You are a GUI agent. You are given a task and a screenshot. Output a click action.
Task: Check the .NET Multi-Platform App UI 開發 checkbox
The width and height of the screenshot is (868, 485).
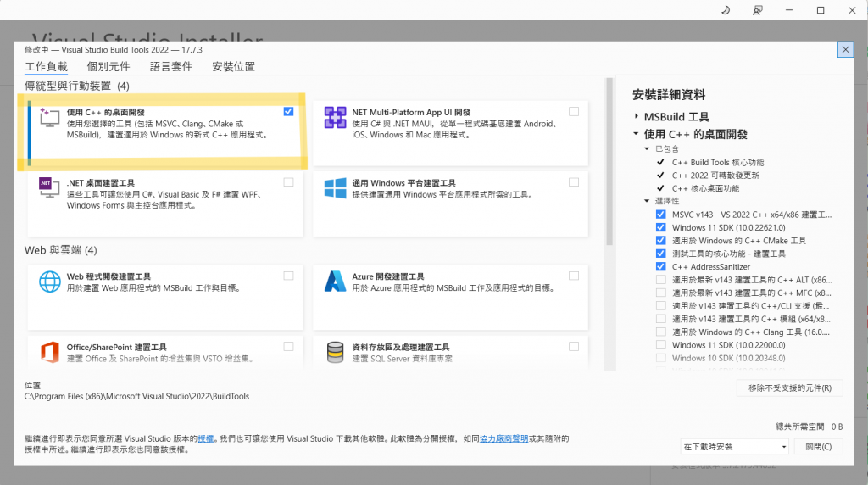click(x=574, y=111)
